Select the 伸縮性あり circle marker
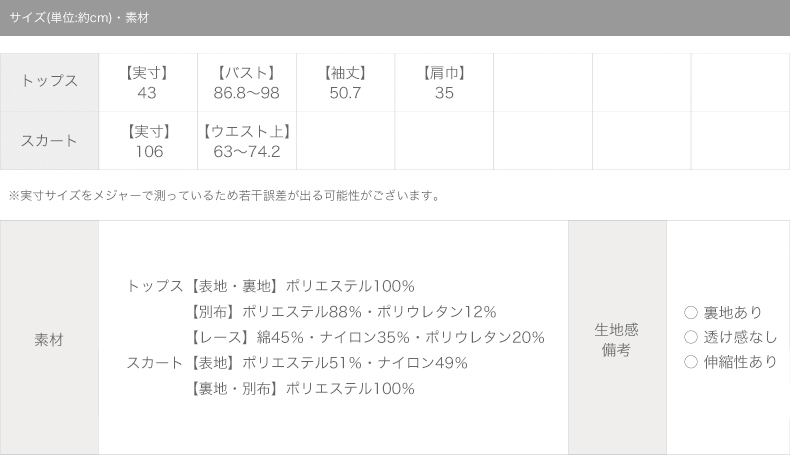The height and width of the screenshot is (455, 790). click(x=691, y=362)
